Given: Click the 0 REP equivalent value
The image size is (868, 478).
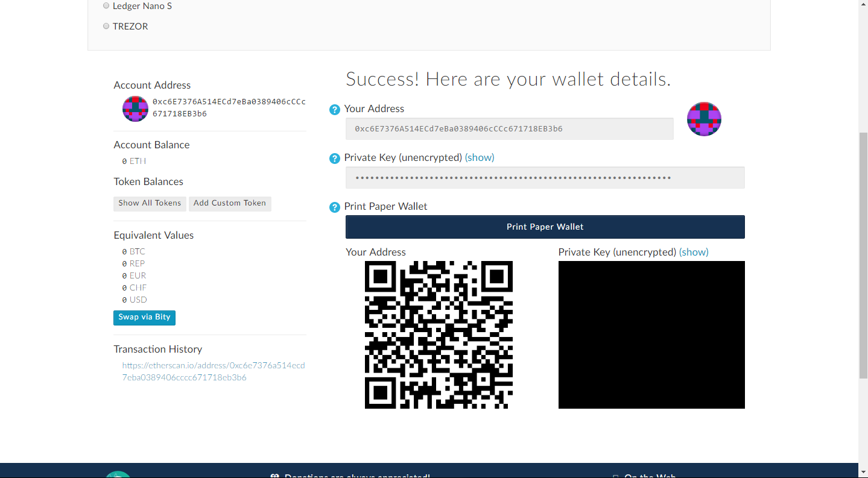Looking at the screenshot, I should pos(133,263).
